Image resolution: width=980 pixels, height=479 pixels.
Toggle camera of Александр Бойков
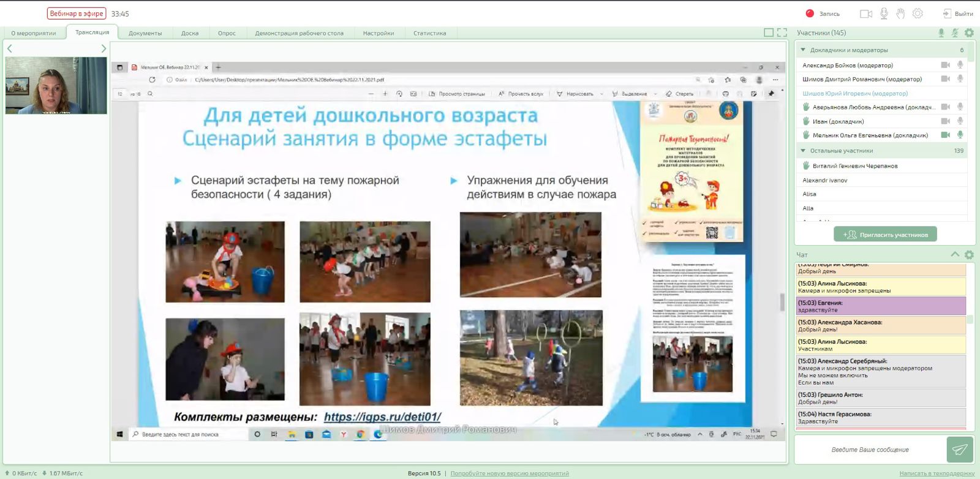[946, 65]
